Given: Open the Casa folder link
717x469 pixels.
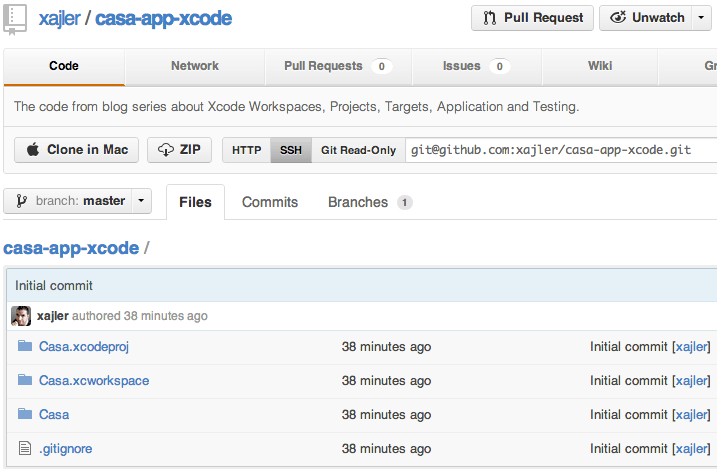Looking at the screenshot, I should pos(54,415).
